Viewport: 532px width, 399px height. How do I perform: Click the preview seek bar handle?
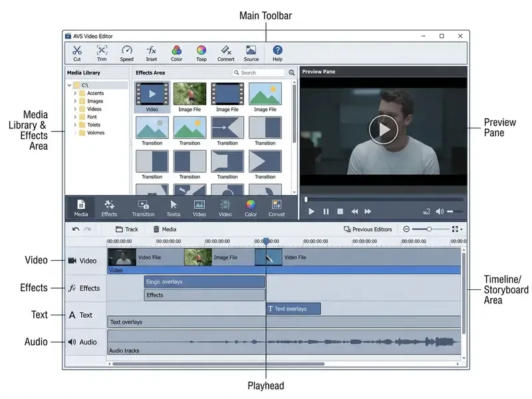click(x=306, y=199)
